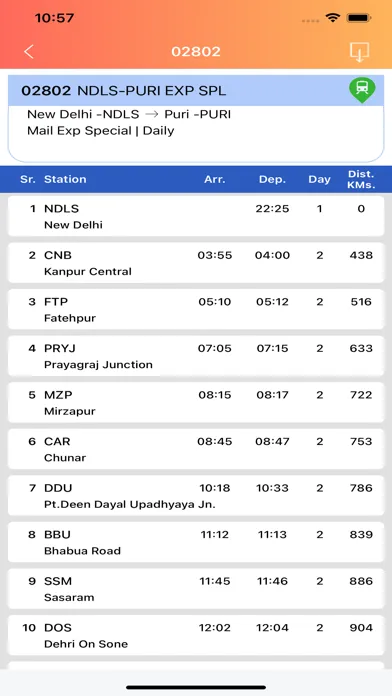Tap the CAR Chunar station row
Image resolution: width=392 pixels, height=696 pixels.
196,449
